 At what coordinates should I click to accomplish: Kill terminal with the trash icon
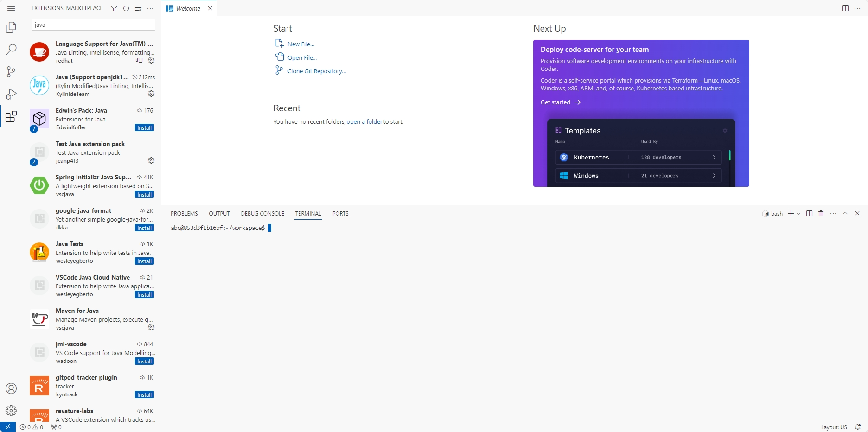(x=821, y=214)
